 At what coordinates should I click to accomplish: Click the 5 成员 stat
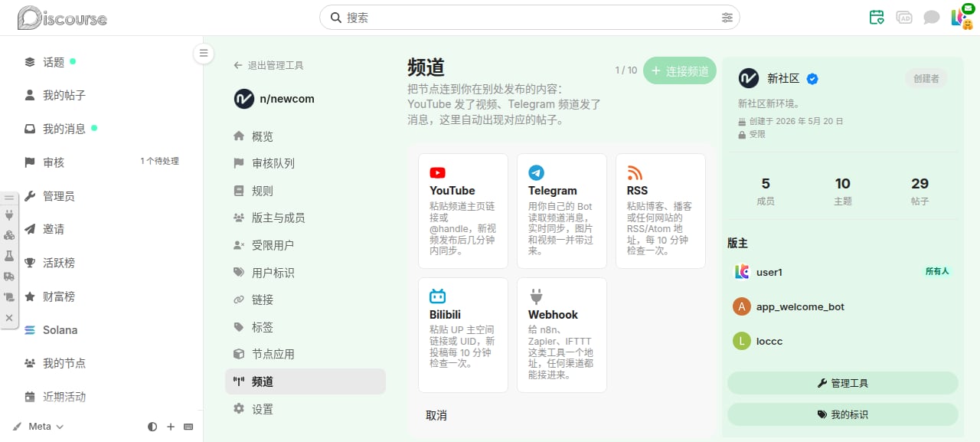766,191
